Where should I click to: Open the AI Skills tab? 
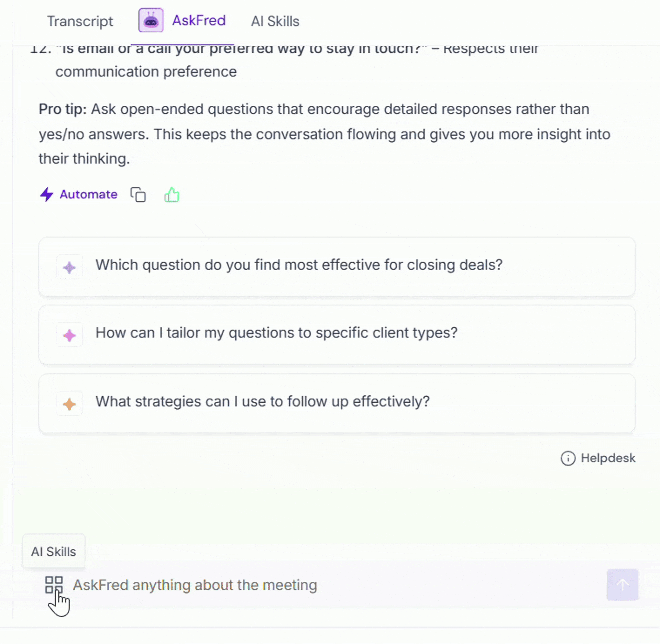click(275, 21)
